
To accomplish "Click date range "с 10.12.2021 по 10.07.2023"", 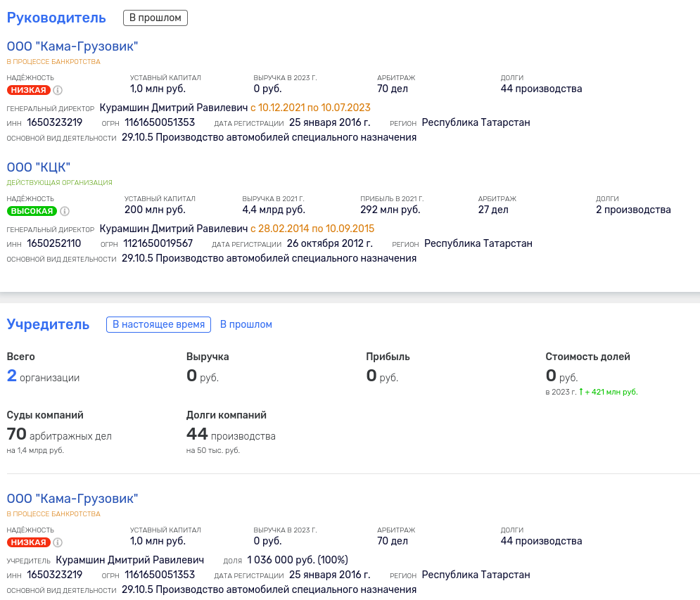I will tap(311, 108).
